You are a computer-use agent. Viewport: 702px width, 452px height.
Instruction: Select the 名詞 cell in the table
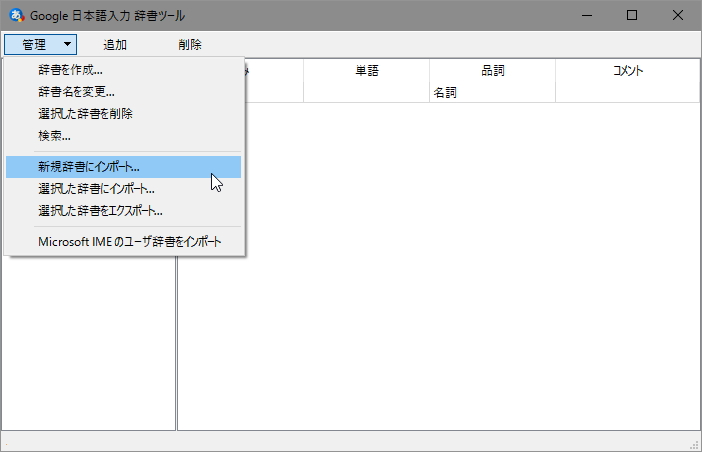(x=492, y=92)
